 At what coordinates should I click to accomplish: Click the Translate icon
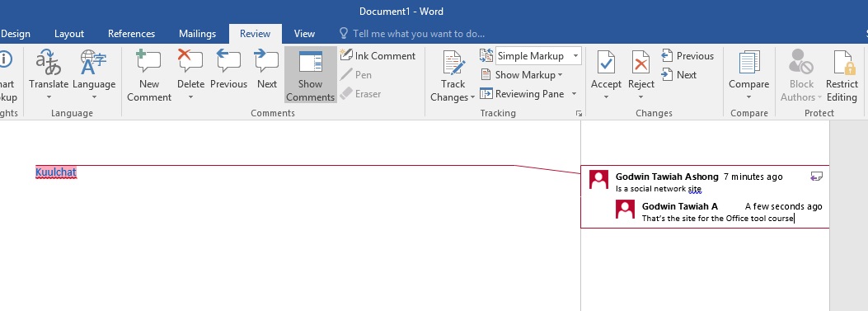point(48,62)
